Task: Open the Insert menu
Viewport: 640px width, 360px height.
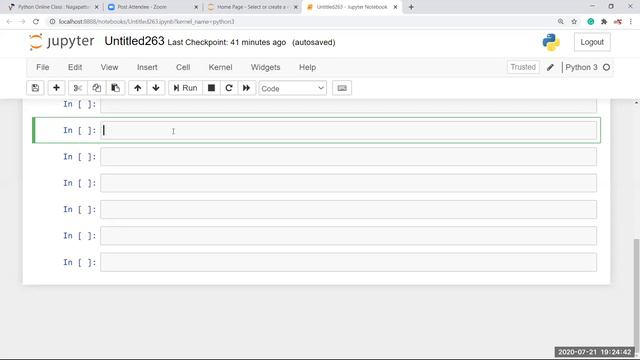Action: pyautogui.click(x=147, y=67)
